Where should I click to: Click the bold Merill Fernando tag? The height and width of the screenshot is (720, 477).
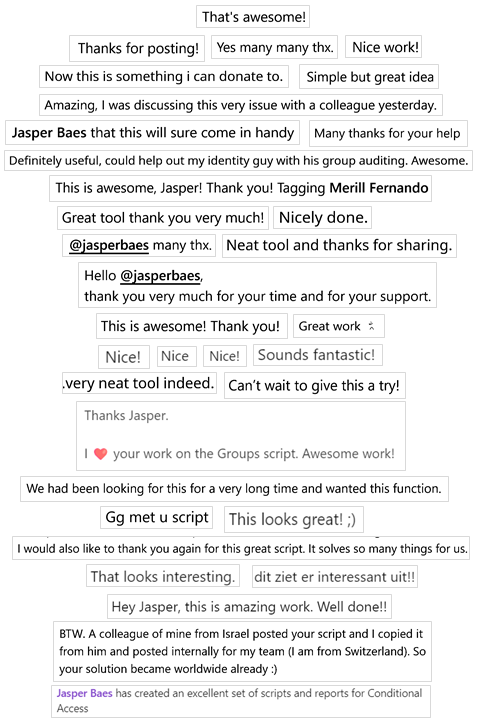(379, 188)
